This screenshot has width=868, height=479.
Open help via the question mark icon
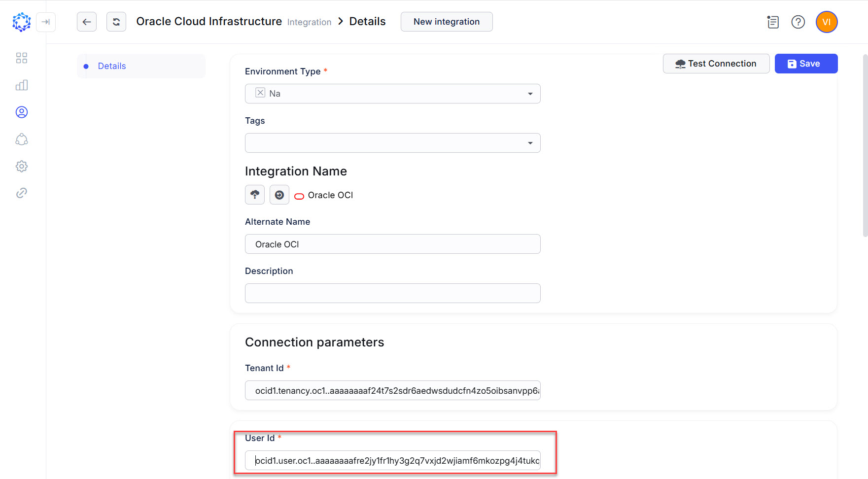click(x=798, y=22)
